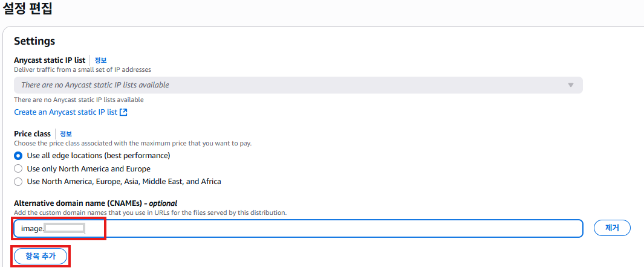Choose Use only North America and Europe
The height and width of the screenshot is (268, 644).
18,169
